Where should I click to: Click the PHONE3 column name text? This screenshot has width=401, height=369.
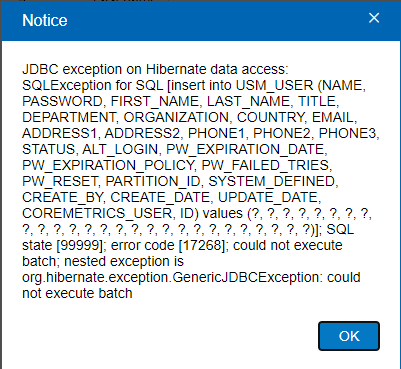click(348, 134)
